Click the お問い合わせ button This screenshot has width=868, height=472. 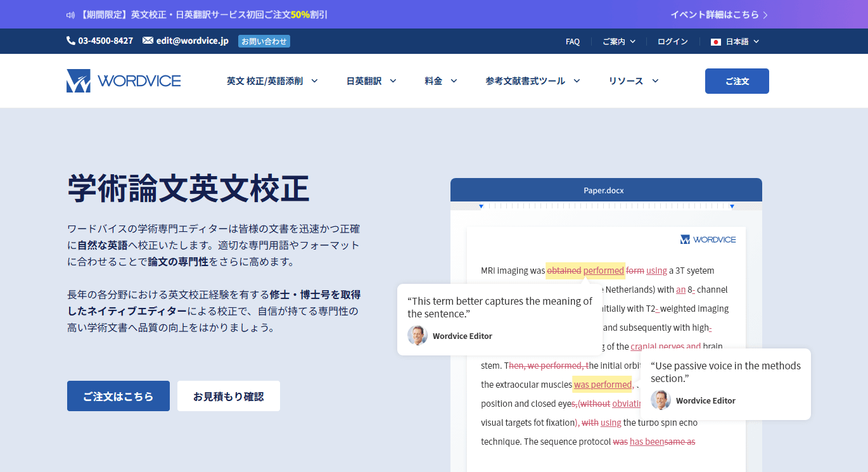(264, 41)
